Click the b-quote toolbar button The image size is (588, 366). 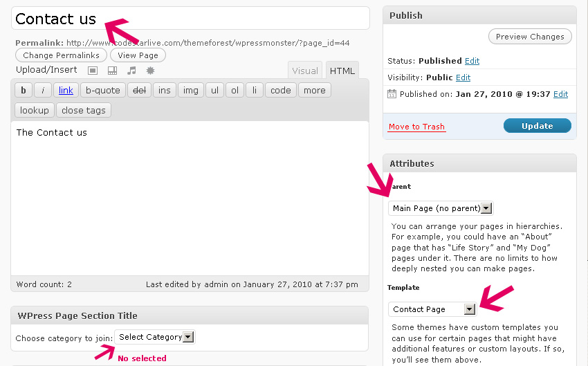[103, 90]
